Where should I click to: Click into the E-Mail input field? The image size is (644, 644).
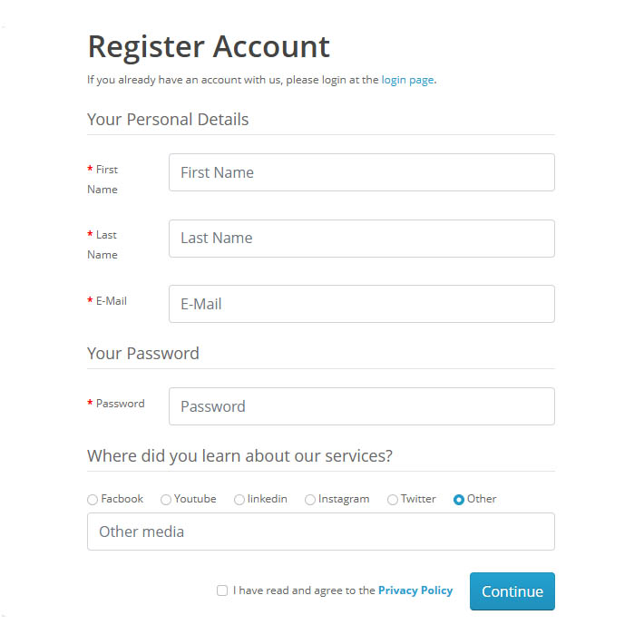tap(361, 304)
